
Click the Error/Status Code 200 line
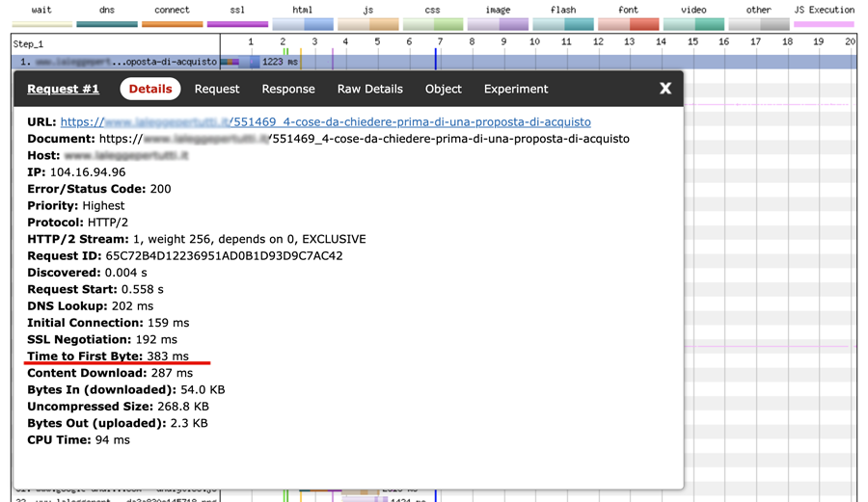click(99, 189)
